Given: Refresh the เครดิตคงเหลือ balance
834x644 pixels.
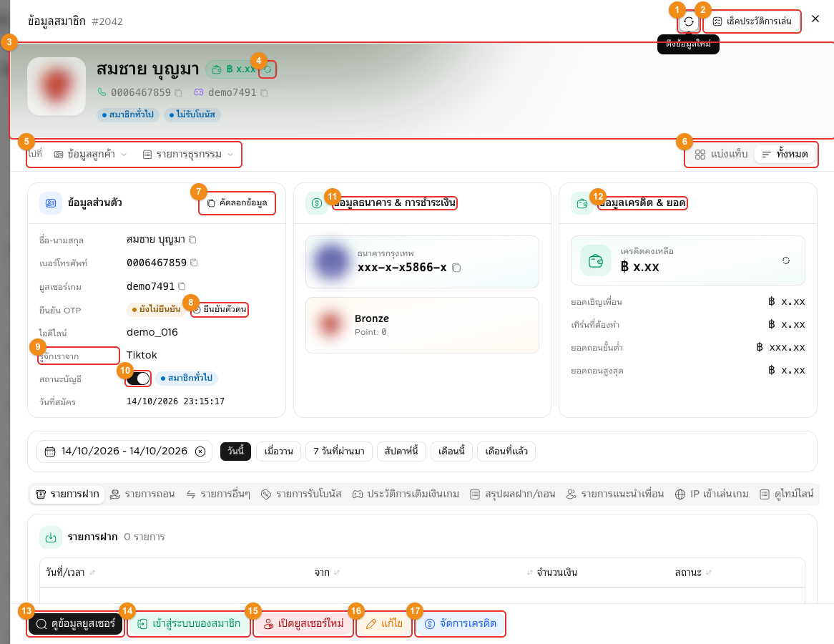Looking at the screenshot, I should pos(786,260).
